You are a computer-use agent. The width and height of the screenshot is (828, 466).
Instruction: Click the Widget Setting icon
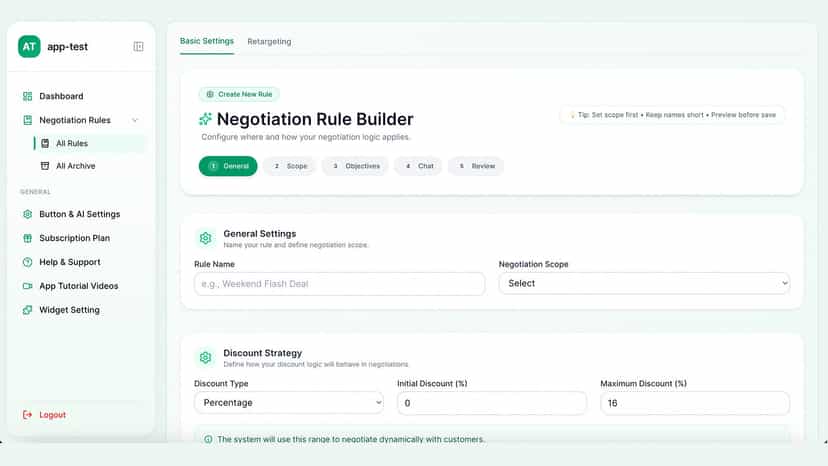pyautogui.click(x=27, y=310)
